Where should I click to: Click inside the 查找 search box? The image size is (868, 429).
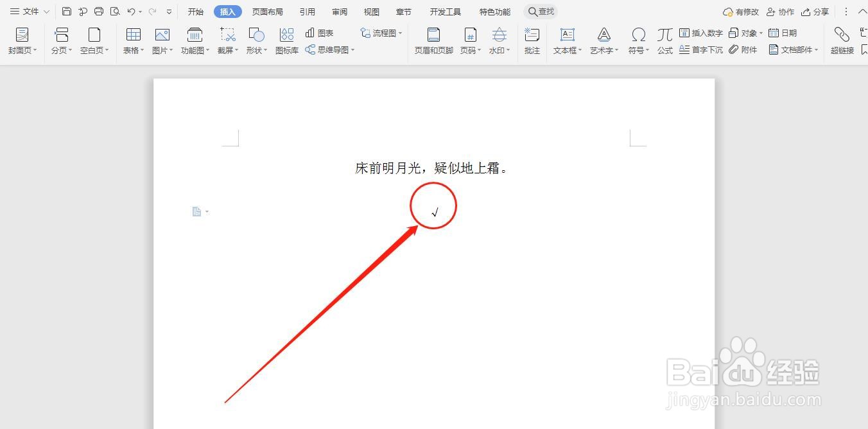point(542,11)
